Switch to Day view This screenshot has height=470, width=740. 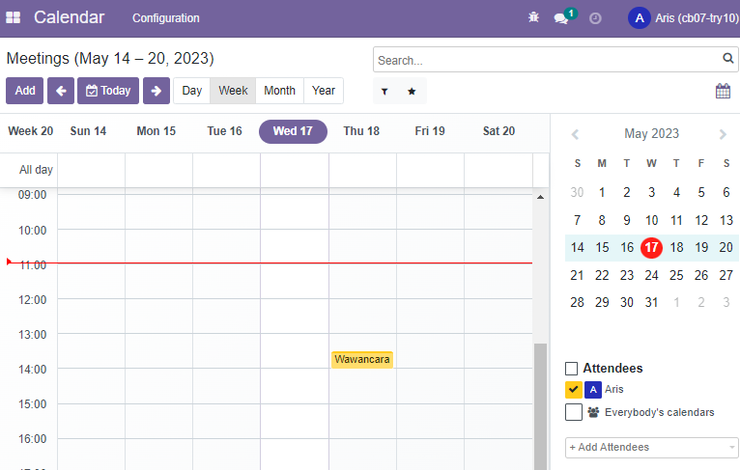pyautogui.click(x=192, y=91)
